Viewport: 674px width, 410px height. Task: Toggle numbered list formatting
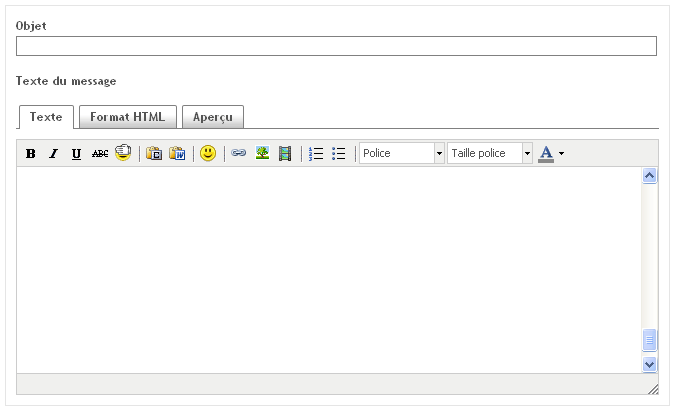coord(316,154)
